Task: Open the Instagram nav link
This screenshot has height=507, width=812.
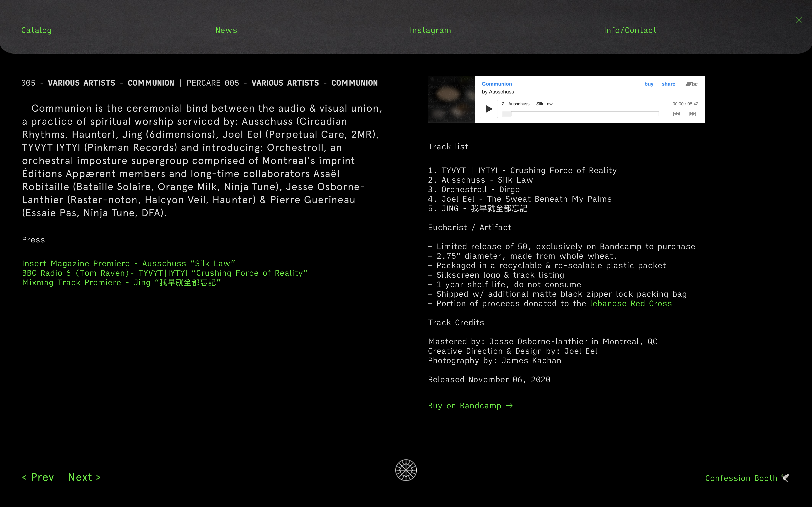Action: click(430, 30)
